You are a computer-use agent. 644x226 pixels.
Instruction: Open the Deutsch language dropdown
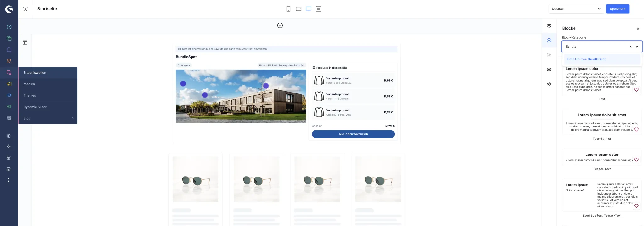click(576, 9)
